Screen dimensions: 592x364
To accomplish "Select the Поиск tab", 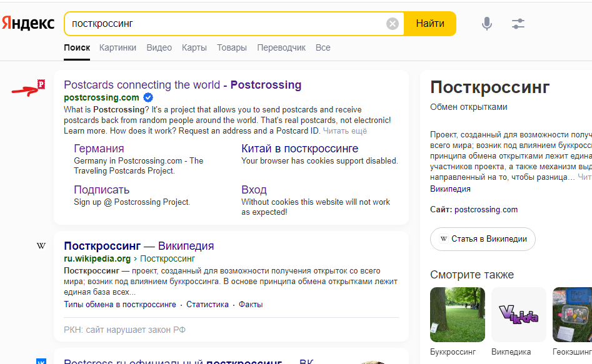I will [x=77, y=47].
